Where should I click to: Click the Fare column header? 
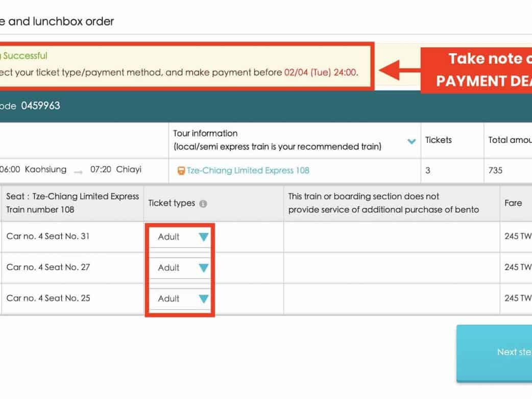coord(513,203)
